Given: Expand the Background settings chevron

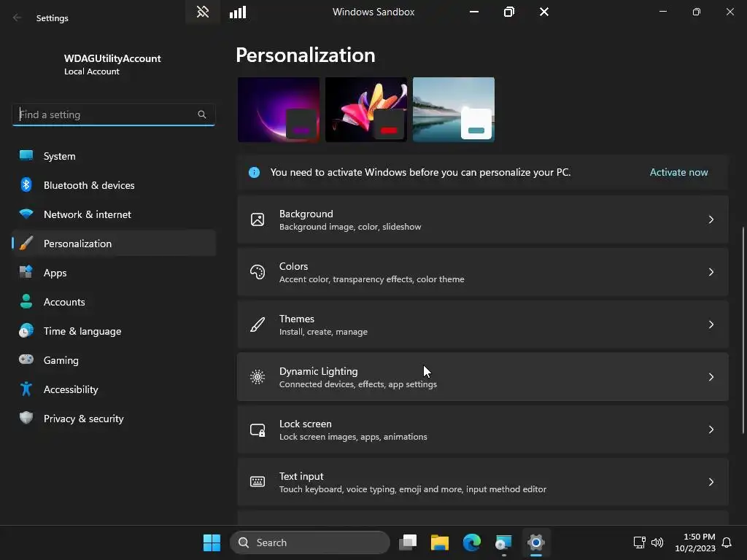Looking at the screenshot, I should pyautogui.click(x=711, y=219).
